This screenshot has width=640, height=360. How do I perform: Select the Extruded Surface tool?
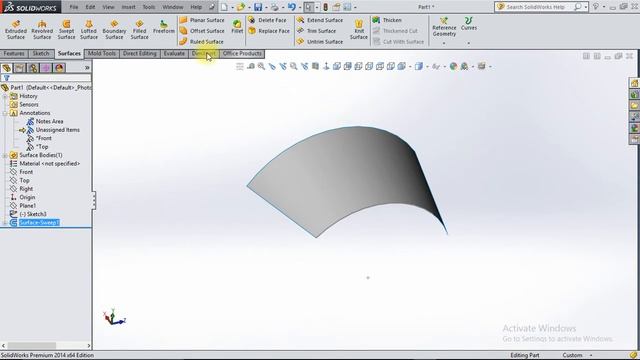[x=16, y=30]
